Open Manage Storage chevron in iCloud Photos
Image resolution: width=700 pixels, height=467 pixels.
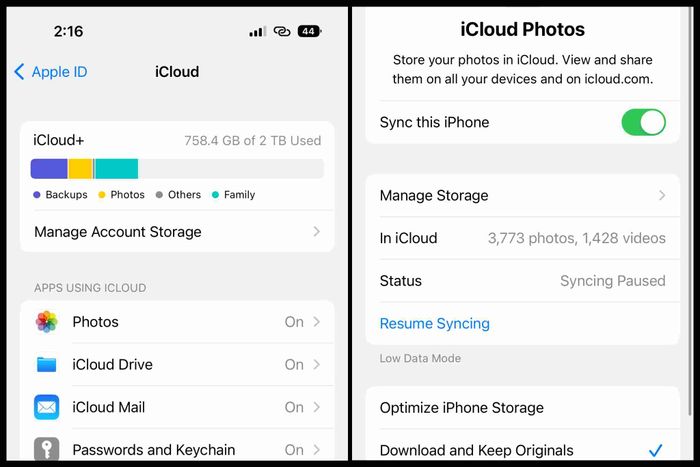click(x=662, y=196)
